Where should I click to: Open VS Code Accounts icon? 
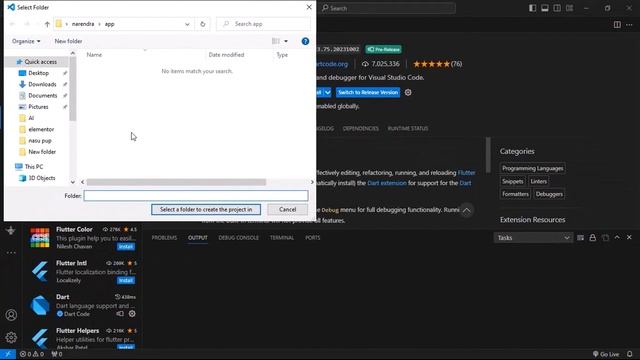click(x=11, y=315)
